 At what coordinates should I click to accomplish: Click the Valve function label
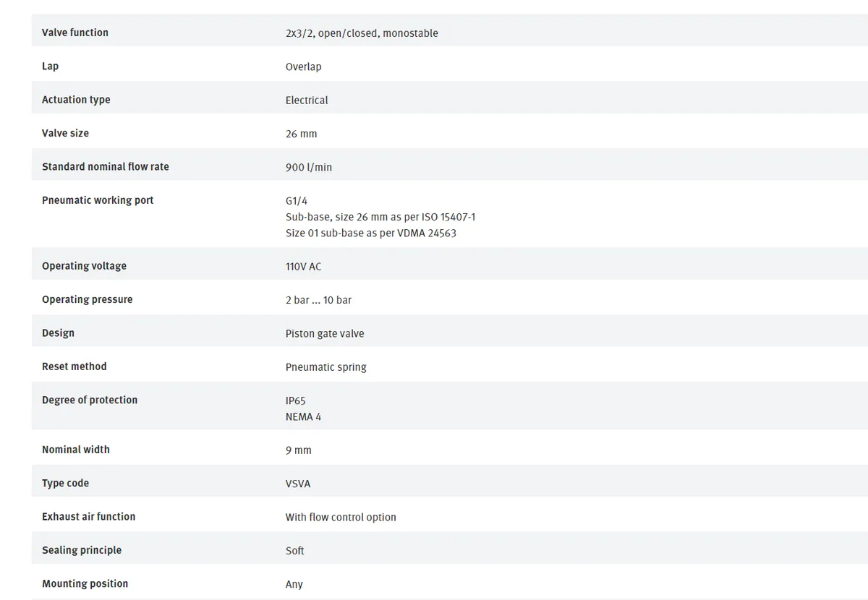tap(75, 33)
